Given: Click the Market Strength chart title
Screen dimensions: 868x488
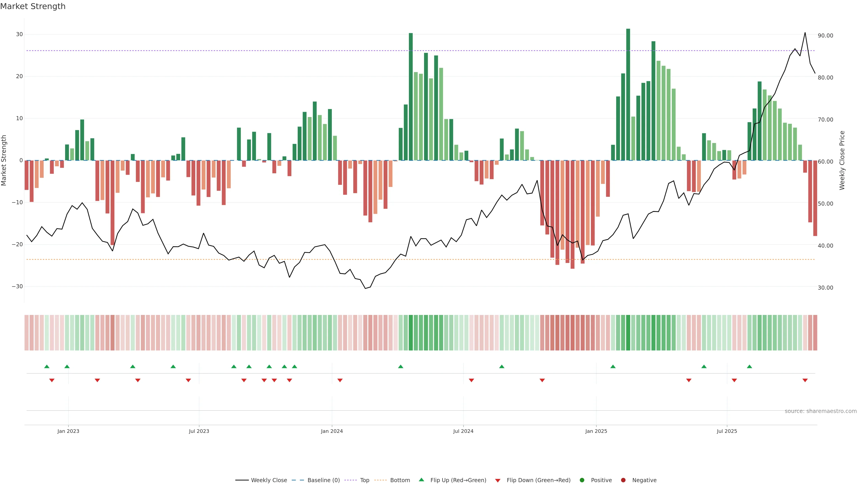Looking at the screenshot, I should coord(33,6).
